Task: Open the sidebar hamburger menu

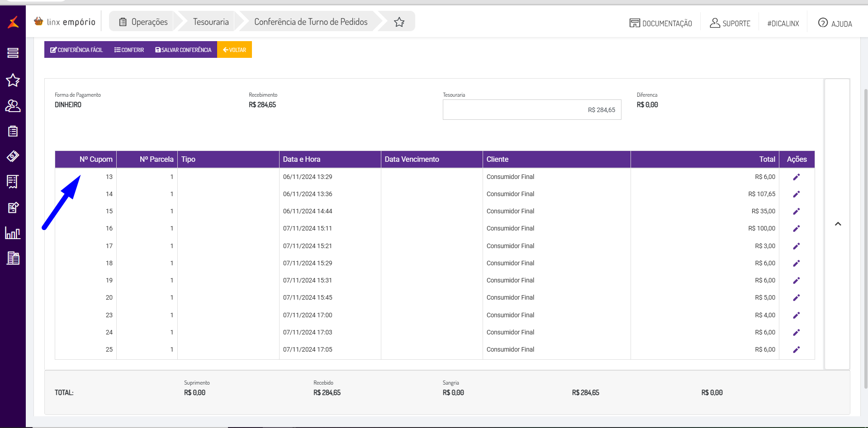Action: coord(13,53)
